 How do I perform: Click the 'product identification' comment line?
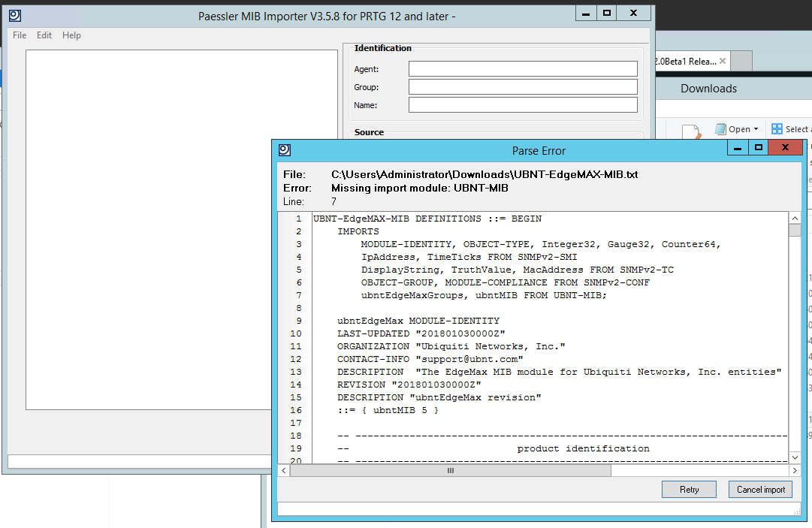[583, 449]
